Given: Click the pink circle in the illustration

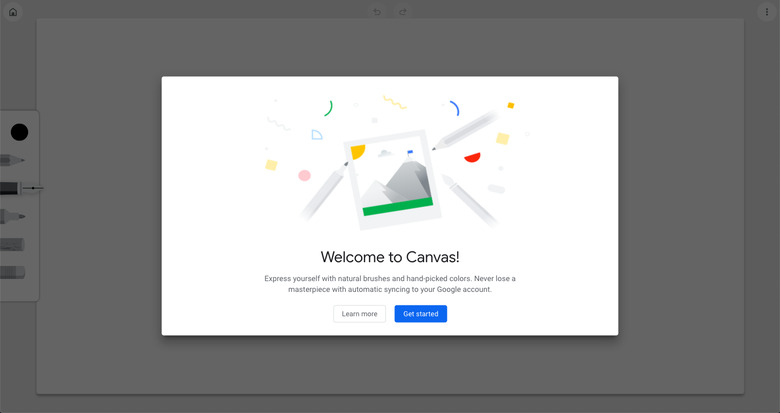Looking at the screenshot, I should pos(305,176).
